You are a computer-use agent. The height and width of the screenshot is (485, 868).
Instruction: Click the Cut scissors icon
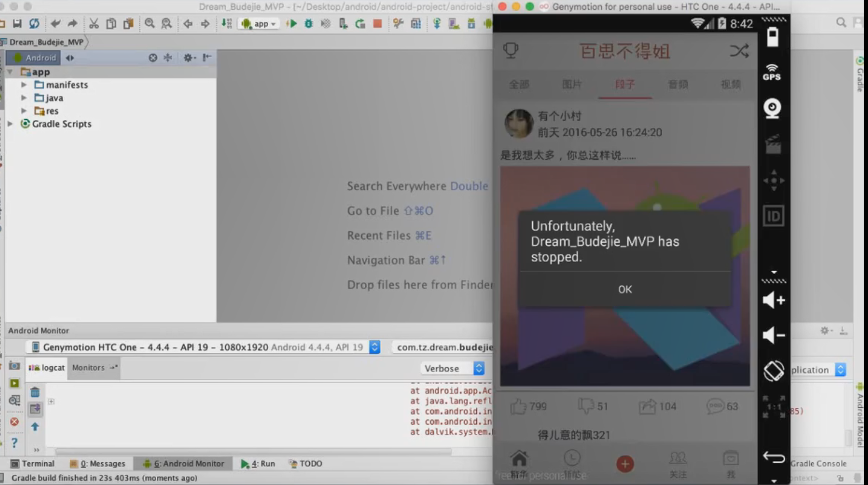pos(93,23)
